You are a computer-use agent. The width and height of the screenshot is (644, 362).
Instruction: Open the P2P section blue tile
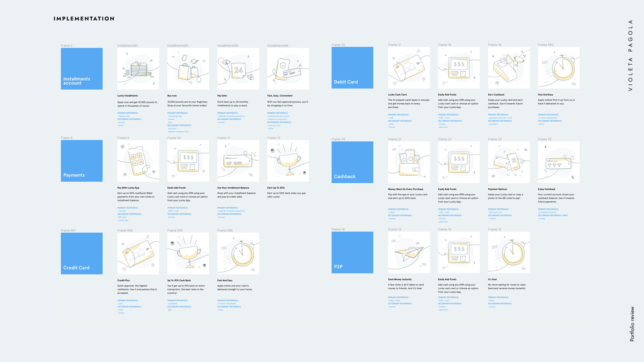[x=352, y=252]
